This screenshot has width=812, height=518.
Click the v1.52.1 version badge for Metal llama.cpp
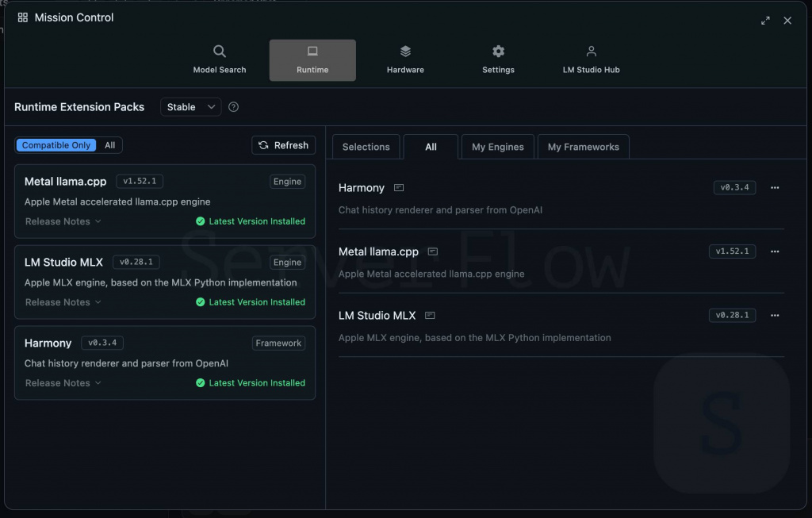pos(140,181)
